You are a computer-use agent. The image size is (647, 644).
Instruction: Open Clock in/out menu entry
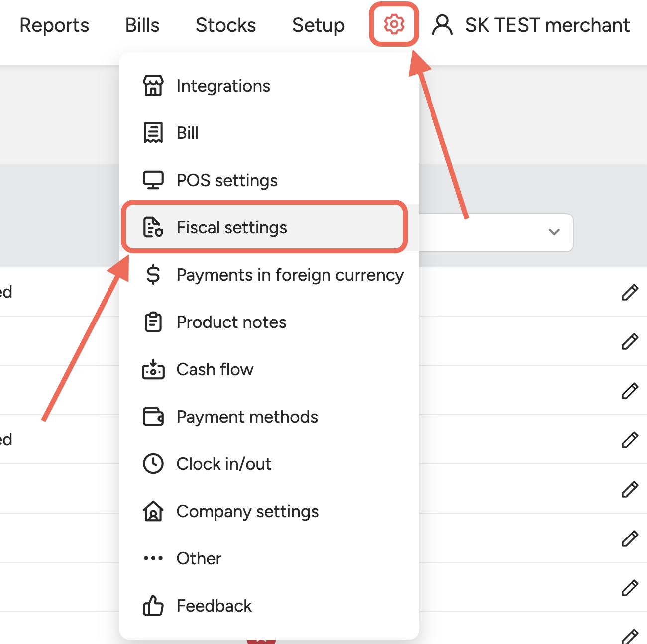click(x=269, y=464)
